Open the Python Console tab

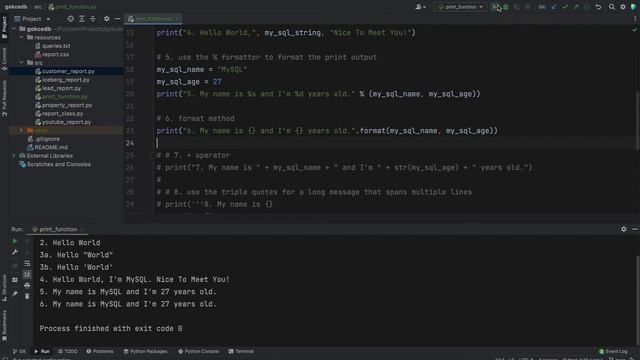tap(198, 351)
